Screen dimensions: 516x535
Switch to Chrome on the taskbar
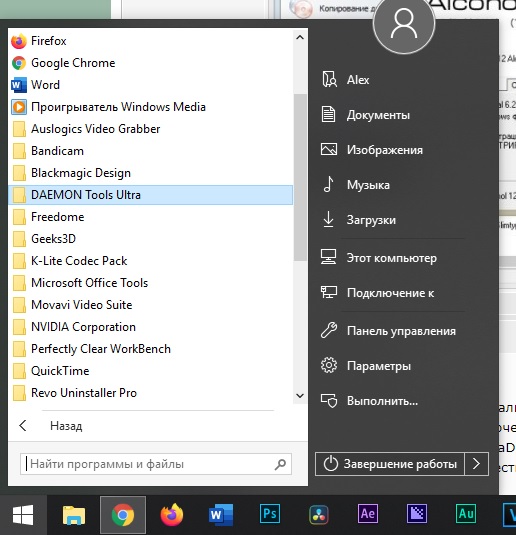point(123,515)
